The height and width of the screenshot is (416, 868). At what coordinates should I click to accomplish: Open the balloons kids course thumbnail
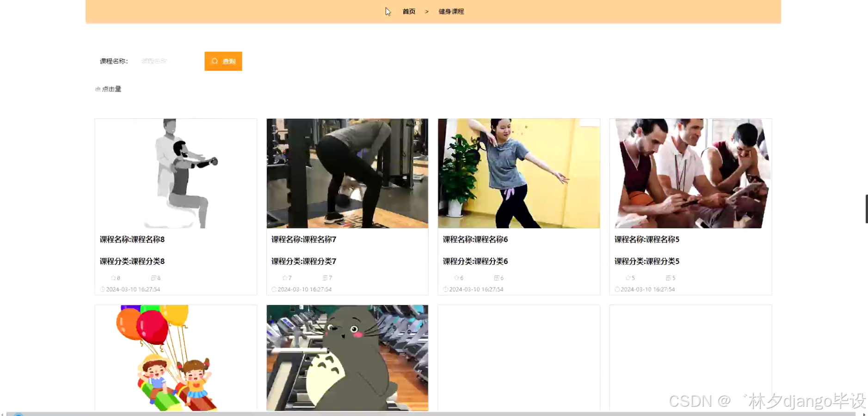pyautogui.click(x=175, y=358)
